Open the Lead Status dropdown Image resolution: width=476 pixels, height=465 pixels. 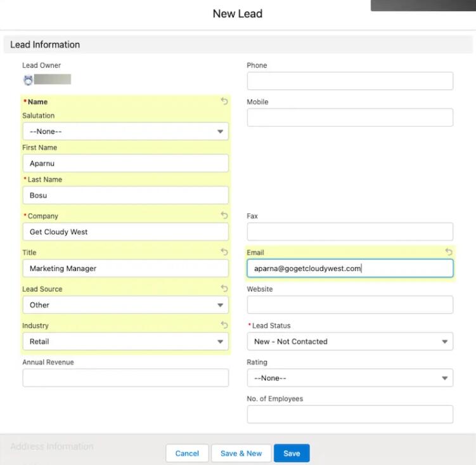click(x=350, y=341)
